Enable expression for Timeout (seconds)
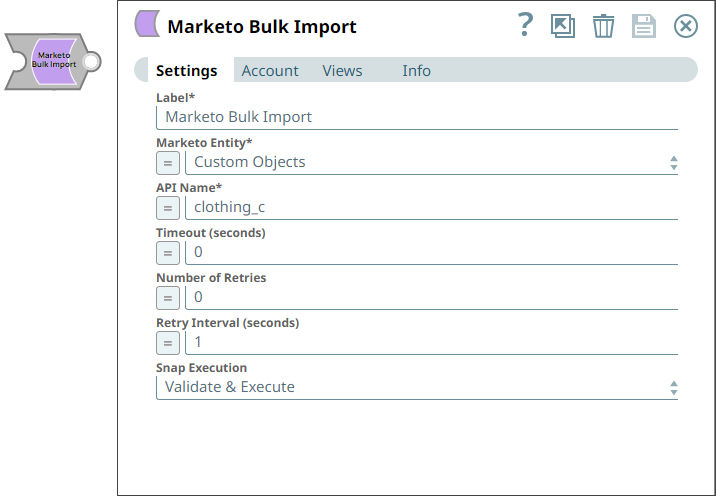This screenshot has width=716, height=496. tap(168, 253)
